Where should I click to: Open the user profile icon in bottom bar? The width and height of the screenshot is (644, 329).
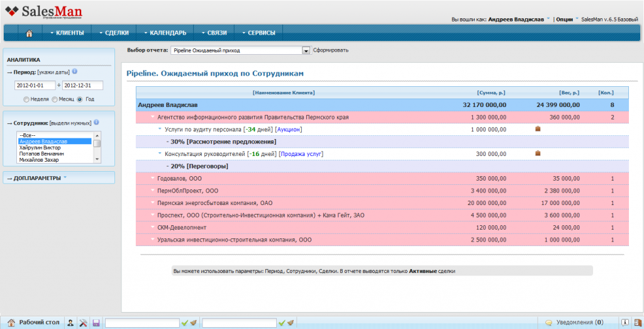click(70, 323)
